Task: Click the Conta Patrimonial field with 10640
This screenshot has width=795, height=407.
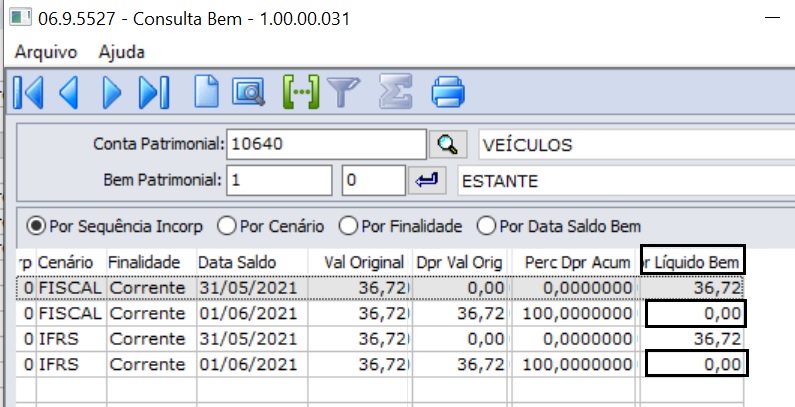Action: tap(327, 144)
